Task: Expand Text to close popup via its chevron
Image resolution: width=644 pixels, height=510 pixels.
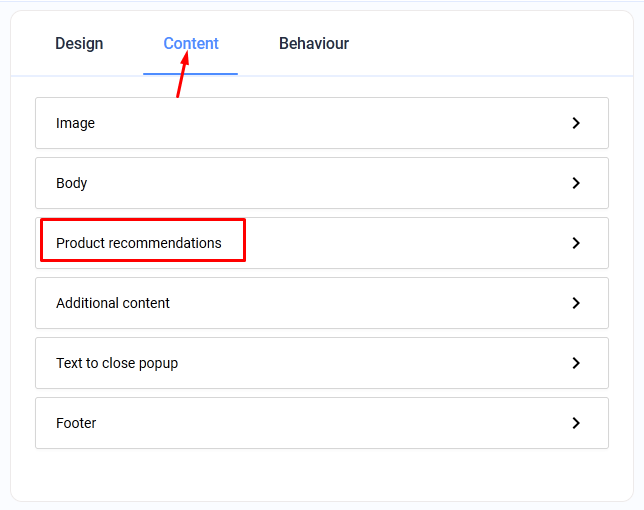Action: click(576, 363)
